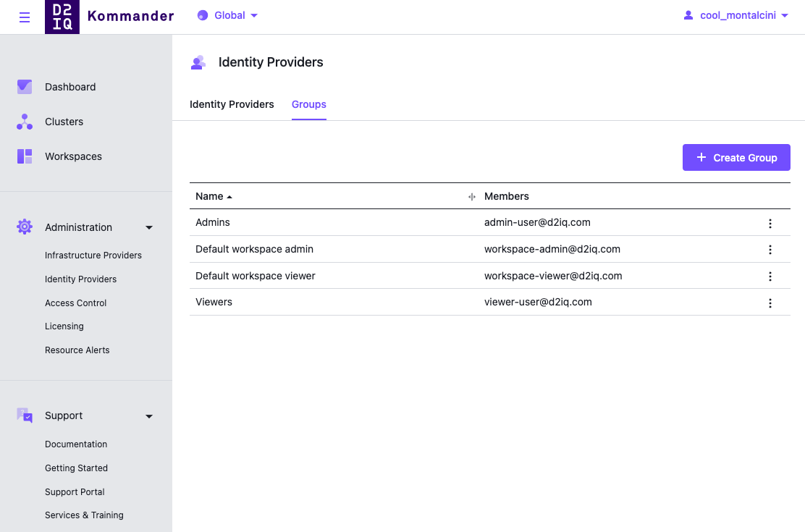Open the hamburger navigation menu
This screenshot has height=532, width=805.
click(24, 17)
